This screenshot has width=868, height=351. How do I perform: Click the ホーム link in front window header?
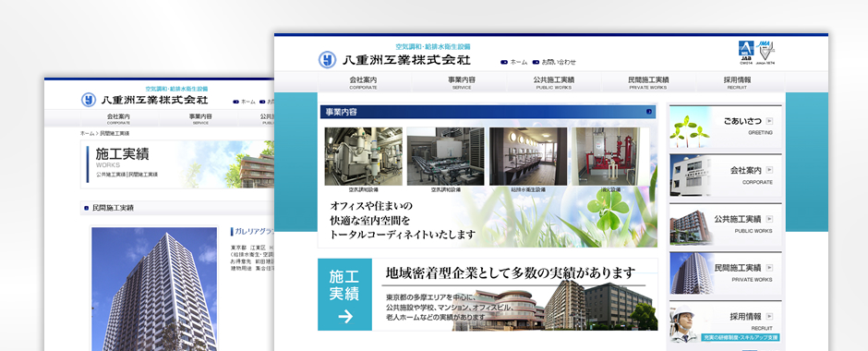point(514,62)
